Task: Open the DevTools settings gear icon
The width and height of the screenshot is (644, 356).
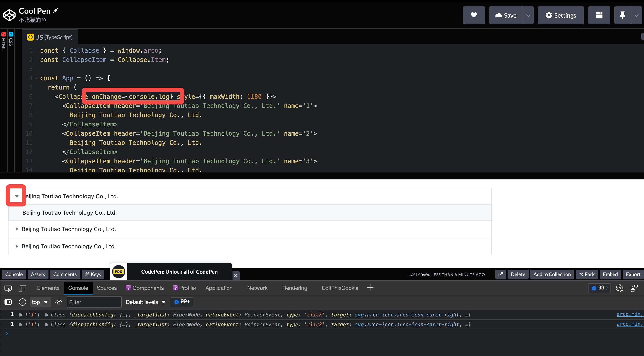Action: click(x=620, y=288)
